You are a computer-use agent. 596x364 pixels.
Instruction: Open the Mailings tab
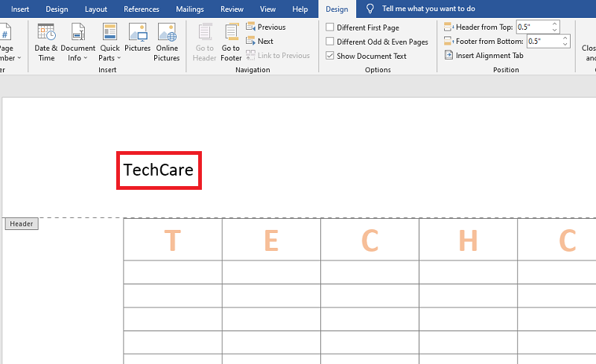tap(190, 9)
